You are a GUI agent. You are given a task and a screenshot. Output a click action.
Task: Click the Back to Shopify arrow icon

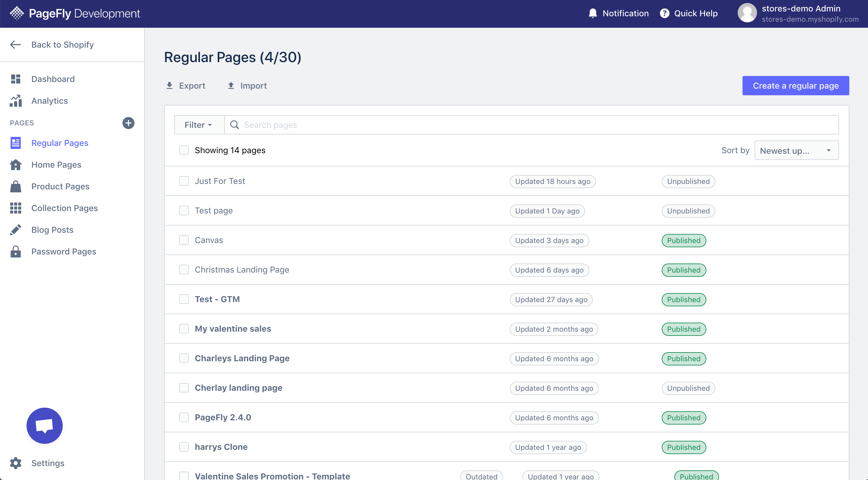tap(15, 44)
